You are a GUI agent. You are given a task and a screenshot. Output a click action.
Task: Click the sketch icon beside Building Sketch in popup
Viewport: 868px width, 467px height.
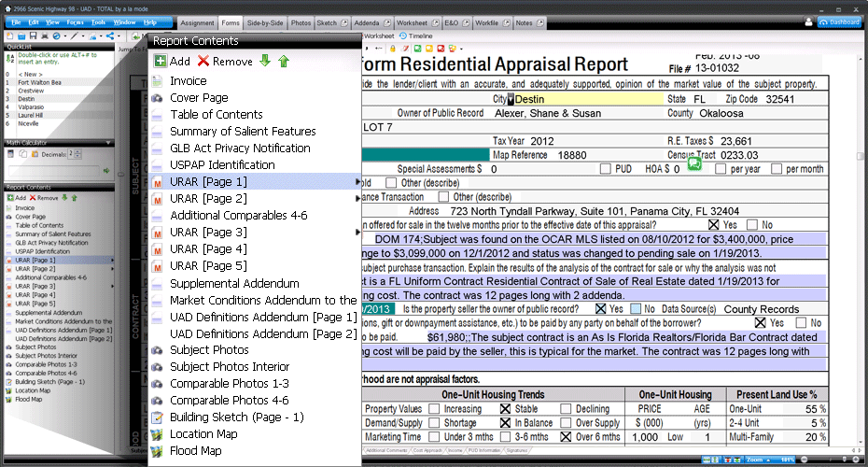click(x=157, y=417)
